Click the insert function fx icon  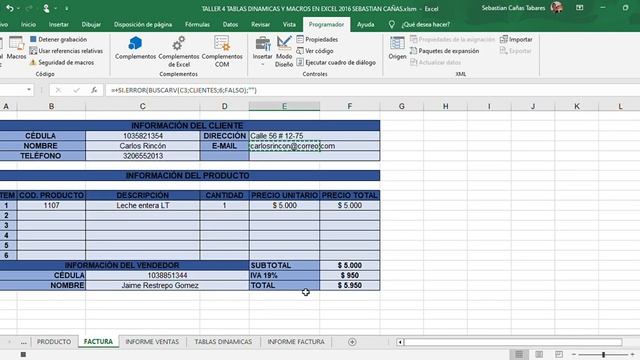[94, 90]
